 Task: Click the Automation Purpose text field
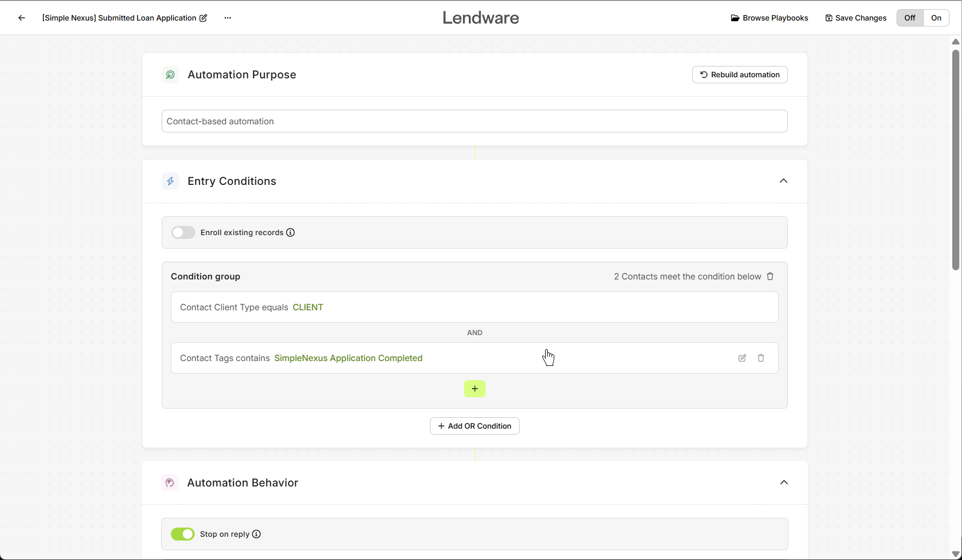point(474,121)
